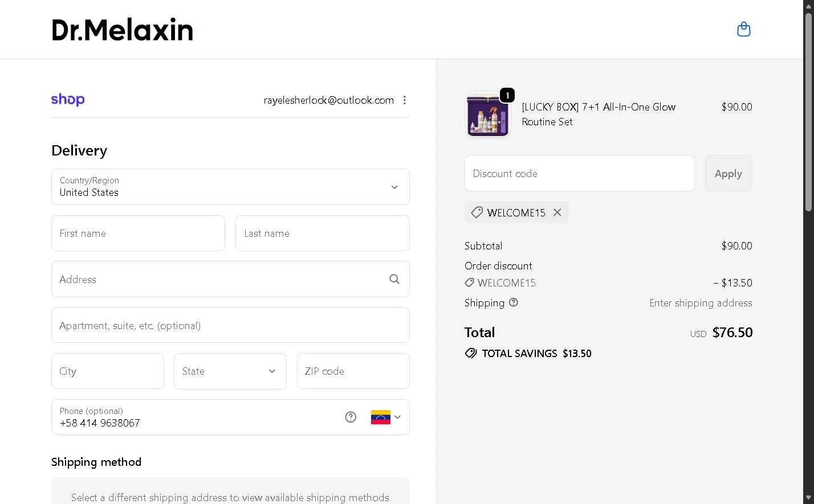Open the Venezuela flag country code selector
The height and width of the screenshot is (504, 814).
[x=386, y=417]
